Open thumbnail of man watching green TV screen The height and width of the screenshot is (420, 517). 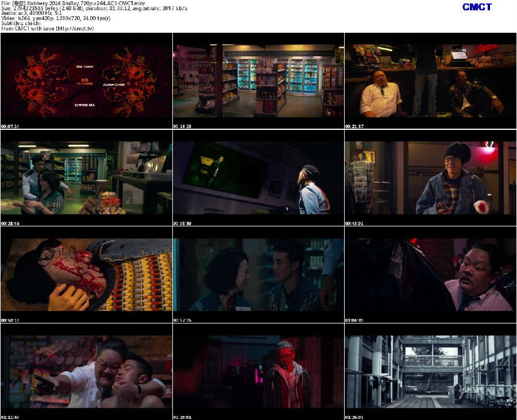coord(258,178)
